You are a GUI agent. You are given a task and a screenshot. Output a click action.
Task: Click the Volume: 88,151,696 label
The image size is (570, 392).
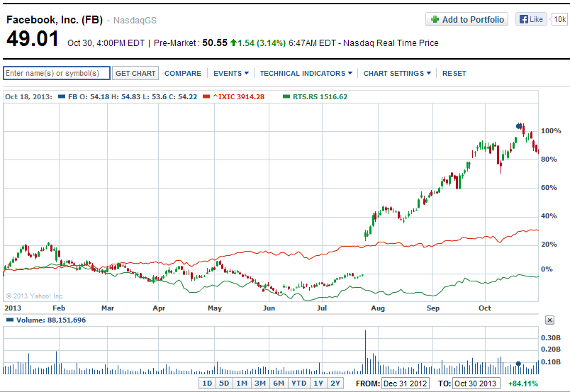click(x=51, y=320)
